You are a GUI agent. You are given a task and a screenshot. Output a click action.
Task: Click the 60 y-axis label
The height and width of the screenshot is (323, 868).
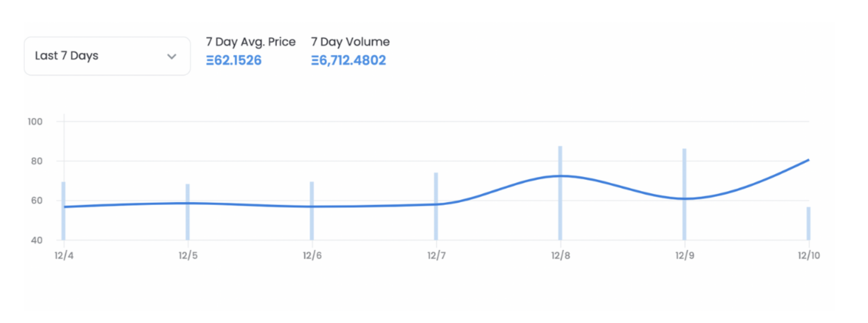[37, 200]
